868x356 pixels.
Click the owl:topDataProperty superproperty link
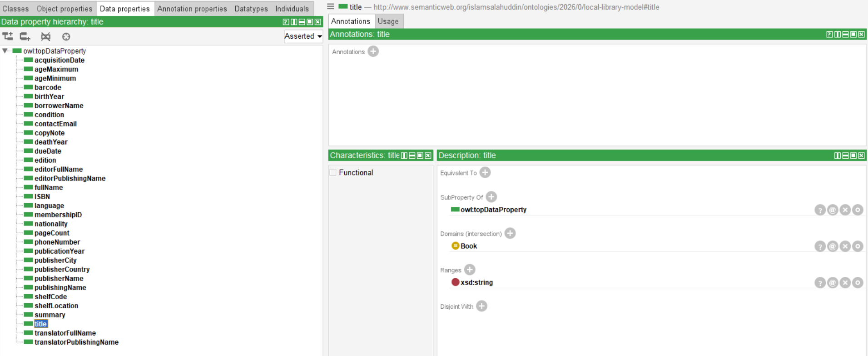pyautogui.click(x=493, y=210)
